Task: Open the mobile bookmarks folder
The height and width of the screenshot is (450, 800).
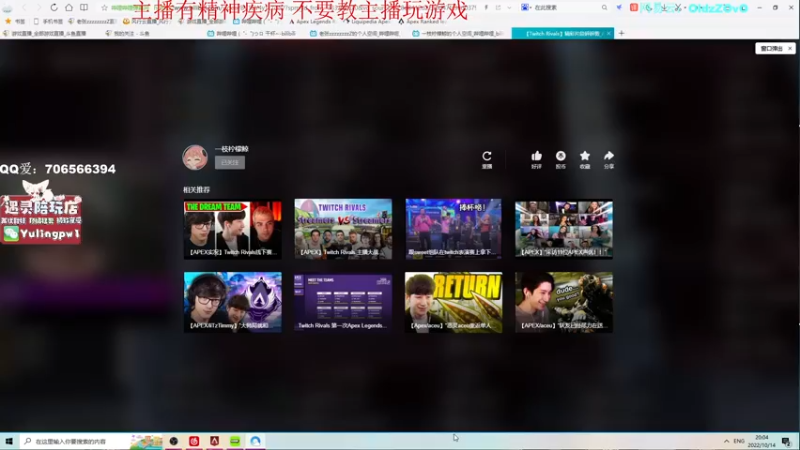Action: point(48,21)
